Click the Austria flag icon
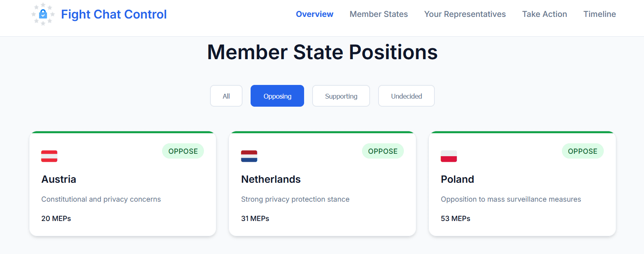 pos(49,156)
